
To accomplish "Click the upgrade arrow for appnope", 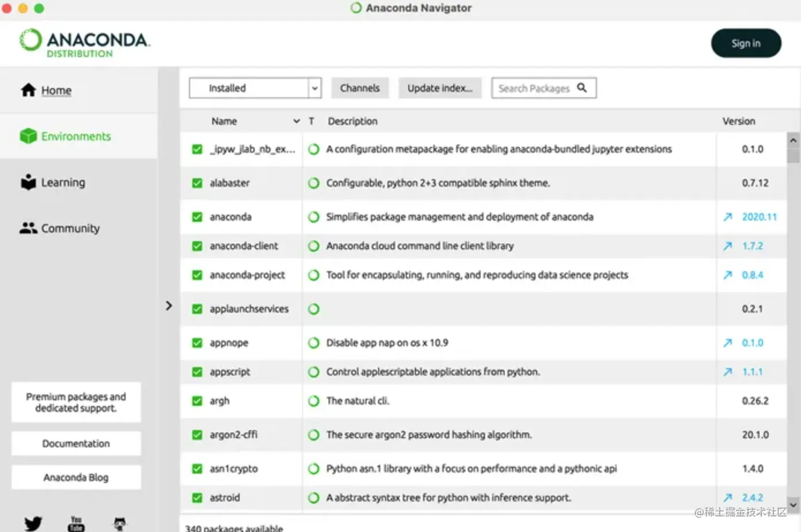I will [x=728, y=343].
